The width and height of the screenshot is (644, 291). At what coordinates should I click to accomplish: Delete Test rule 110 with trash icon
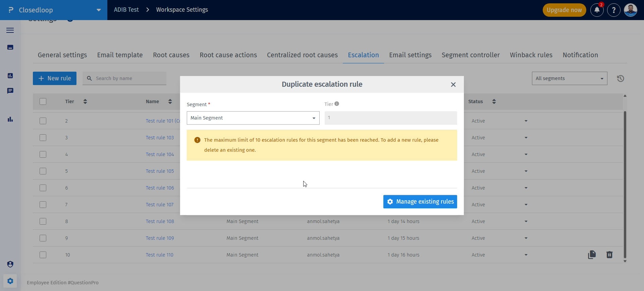click(609, 255)
